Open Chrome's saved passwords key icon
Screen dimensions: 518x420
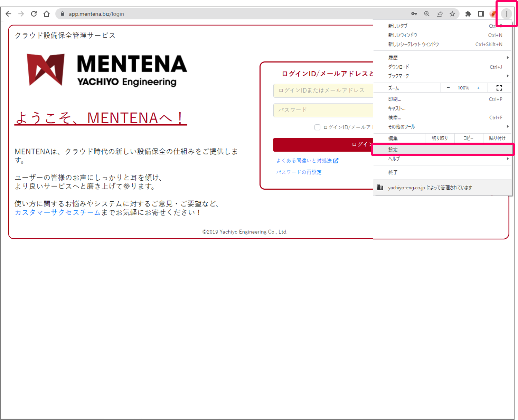pyautogui.click(x=414, y=14)
